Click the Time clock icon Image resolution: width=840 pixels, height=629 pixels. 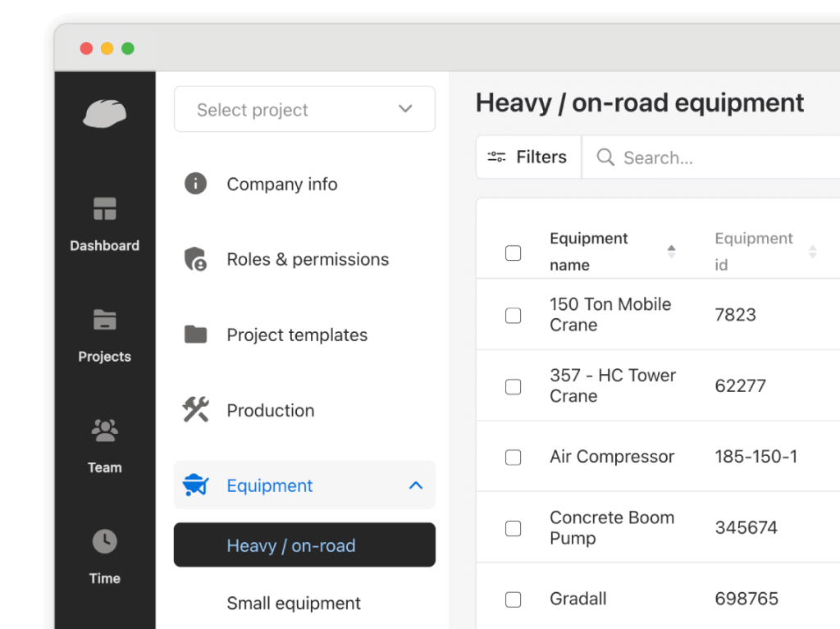[104, 541]
